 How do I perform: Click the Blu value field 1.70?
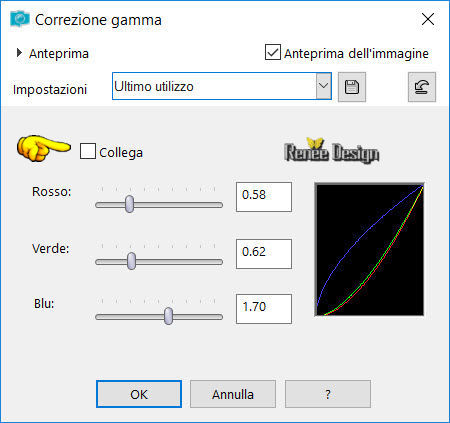264,309
